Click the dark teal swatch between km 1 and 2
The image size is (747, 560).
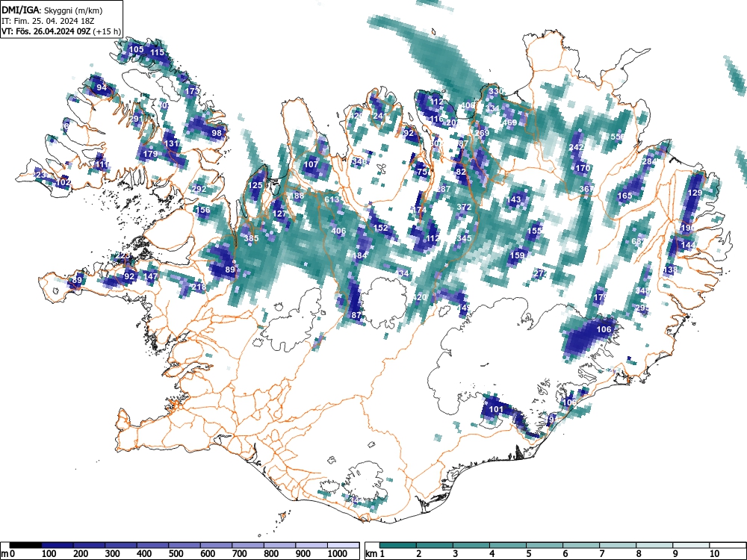[x=398, y=545]
